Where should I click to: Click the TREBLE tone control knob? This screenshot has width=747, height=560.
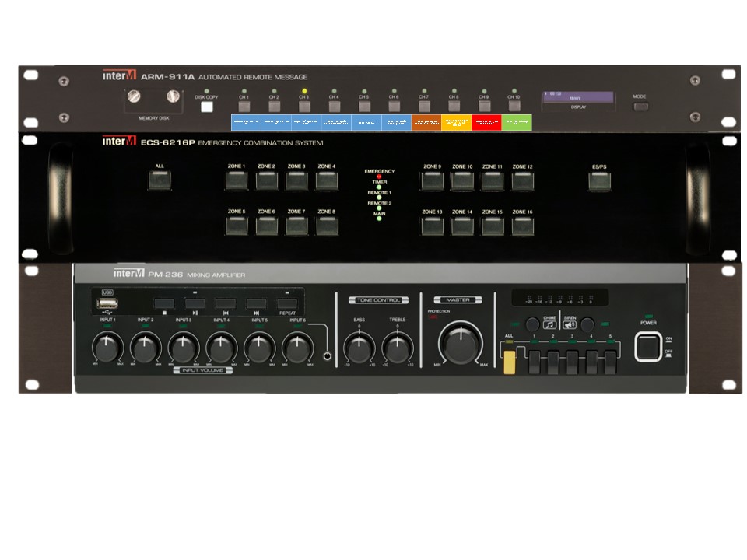(x=398, y=348)
